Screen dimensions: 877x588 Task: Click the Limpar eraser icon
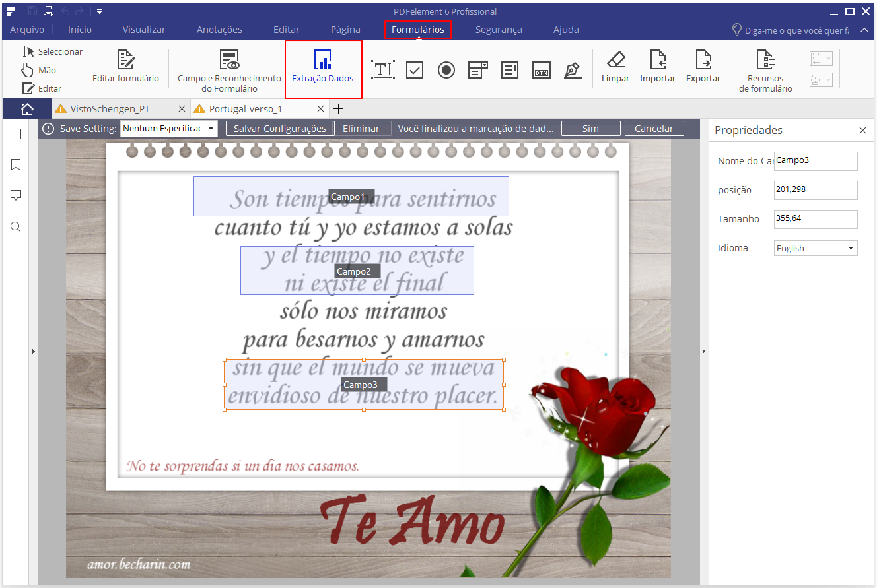coord(615,59)
